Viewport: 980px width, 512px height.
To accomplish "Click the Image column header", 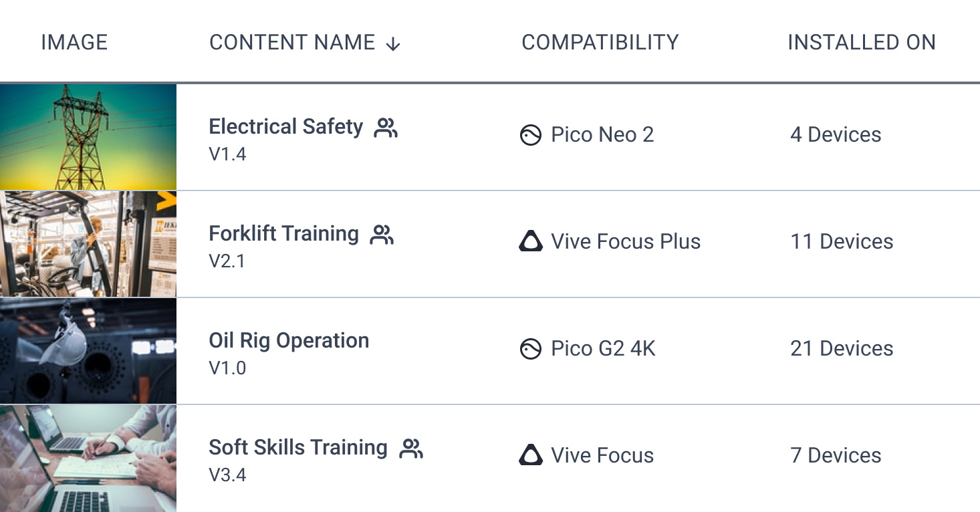I will (x=74, y=42).
